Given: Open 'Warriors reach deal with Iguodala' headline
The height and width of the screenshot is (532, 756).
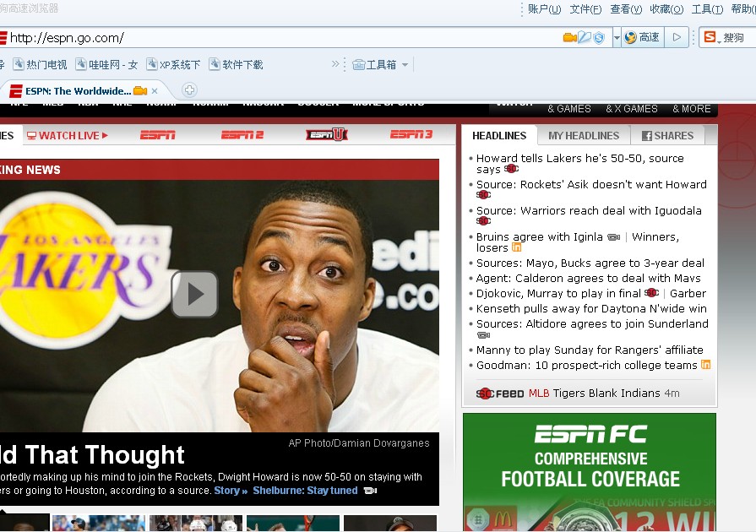Looking at the screenshot, I should pos(589,210).
